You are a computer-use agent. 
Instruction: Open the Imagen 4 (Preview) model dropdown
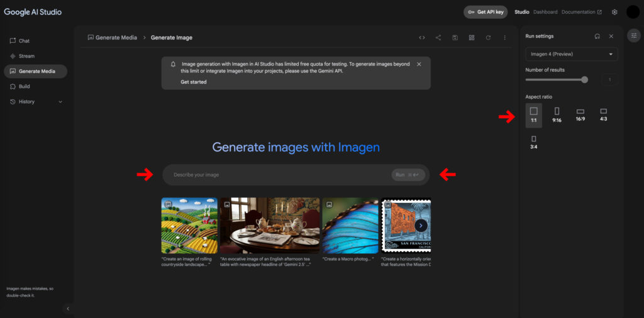pyautogui.click(x=572, y=54)
